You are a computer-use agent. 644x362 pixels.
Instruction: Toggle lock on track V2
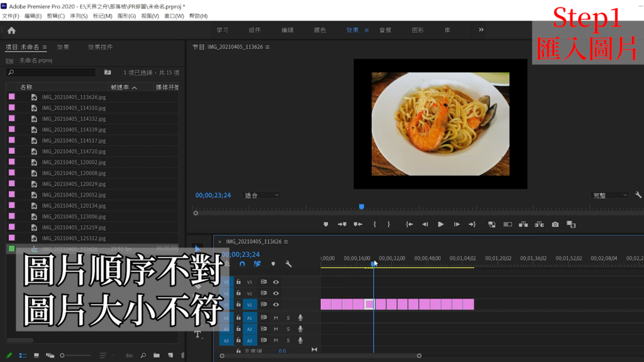click(238, 293)
